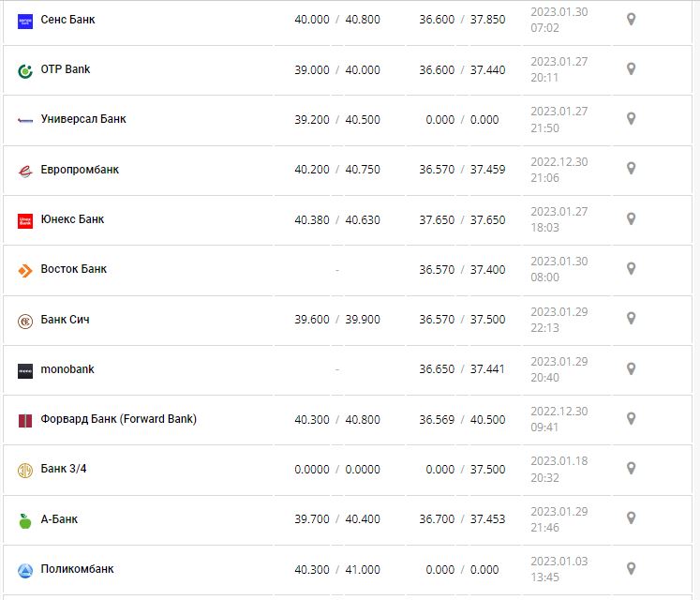
Task: Open map location for Форвард Банк
Action: 631,418
